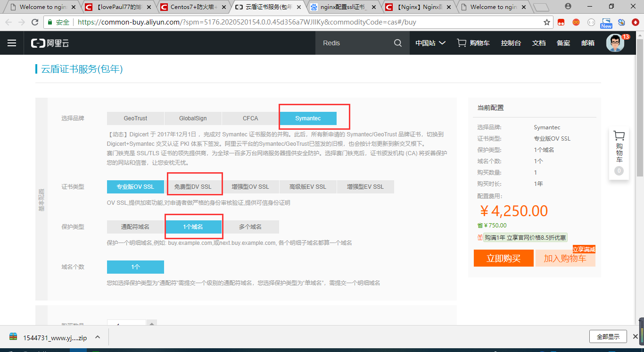Bookmark this page with the star icon
644x352 pixels.
(x=547, y=22)
